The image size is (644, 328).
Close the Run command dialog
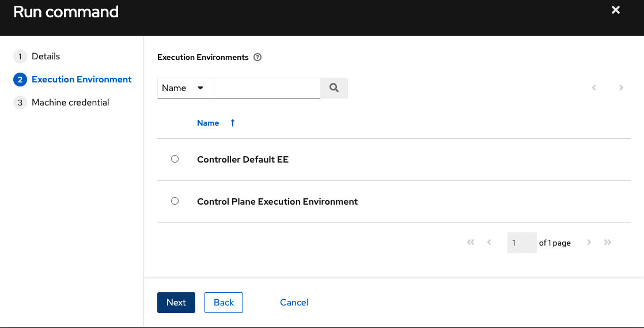point(616,10)
